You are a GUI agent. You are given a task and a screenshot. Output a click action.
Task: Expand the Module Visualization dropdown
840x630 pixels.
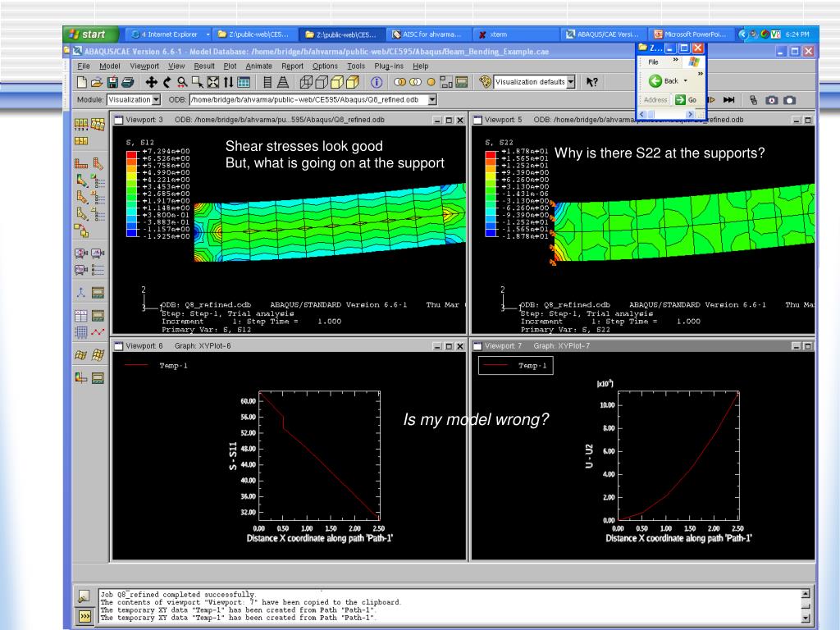point(156,99)
